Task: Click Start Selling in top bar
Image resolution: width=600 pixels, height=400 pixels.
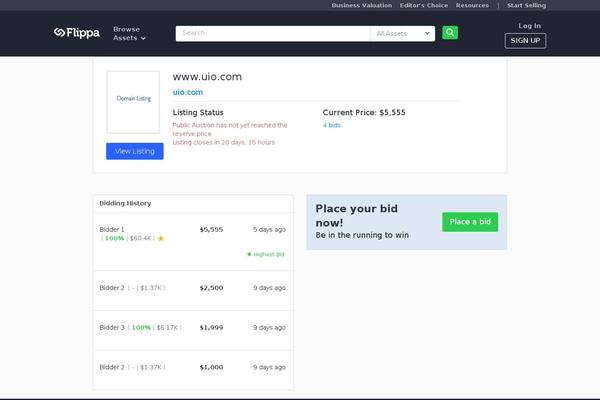Action: (x=527, y=5)
